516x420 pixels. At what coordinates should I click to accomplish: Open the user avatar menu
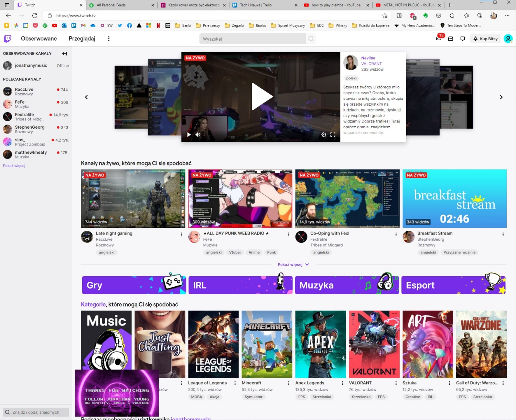(x=508, y=39)
